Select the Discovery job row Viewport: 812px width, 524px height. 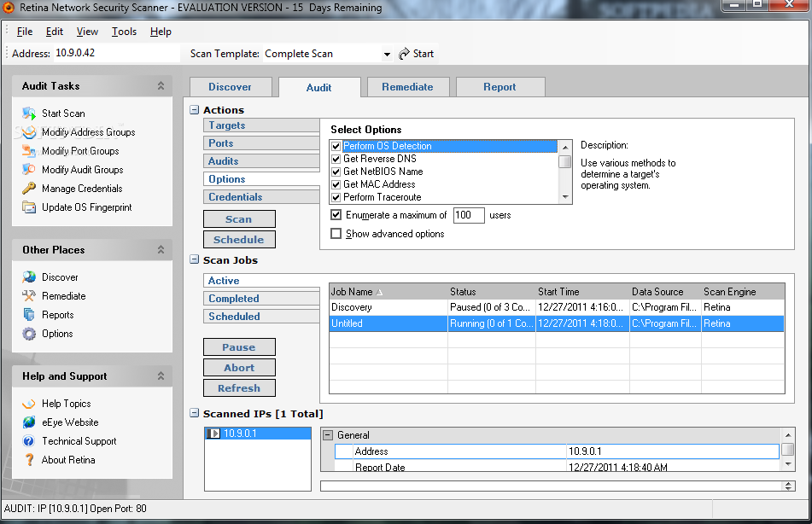point(556,307)
